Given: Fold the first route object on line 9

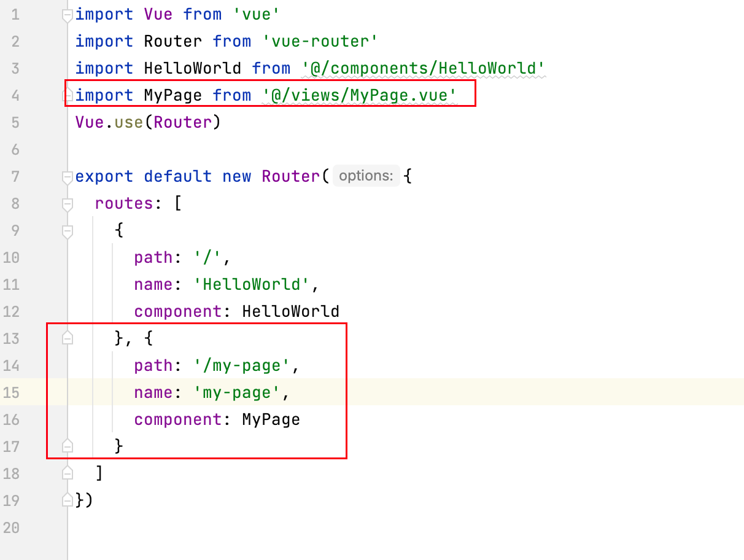Looking at the screenshot, I should pos(68,231).
